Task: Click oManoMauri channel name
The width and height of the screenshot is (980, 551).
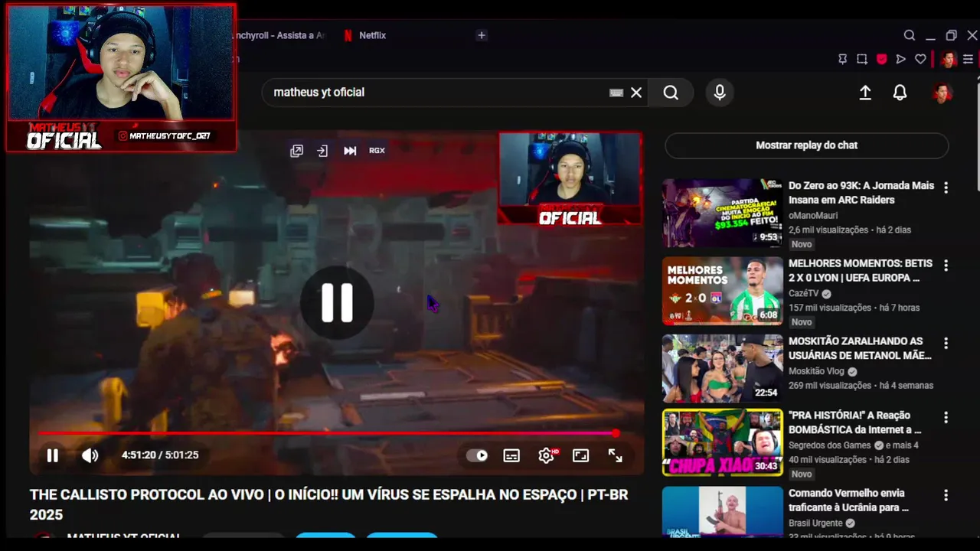Action: point(813,216)
